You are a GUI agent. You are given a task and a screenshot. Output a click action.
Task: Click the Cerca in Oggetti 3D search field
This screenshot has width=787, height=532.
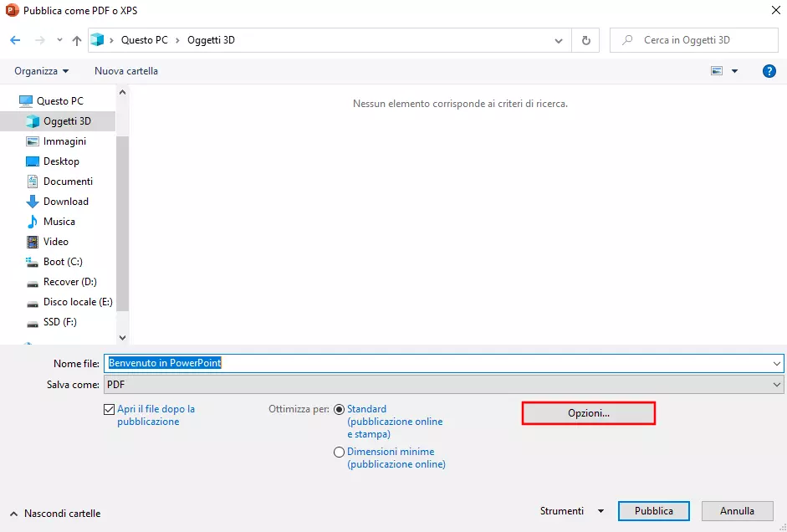[x=694, y=40]
